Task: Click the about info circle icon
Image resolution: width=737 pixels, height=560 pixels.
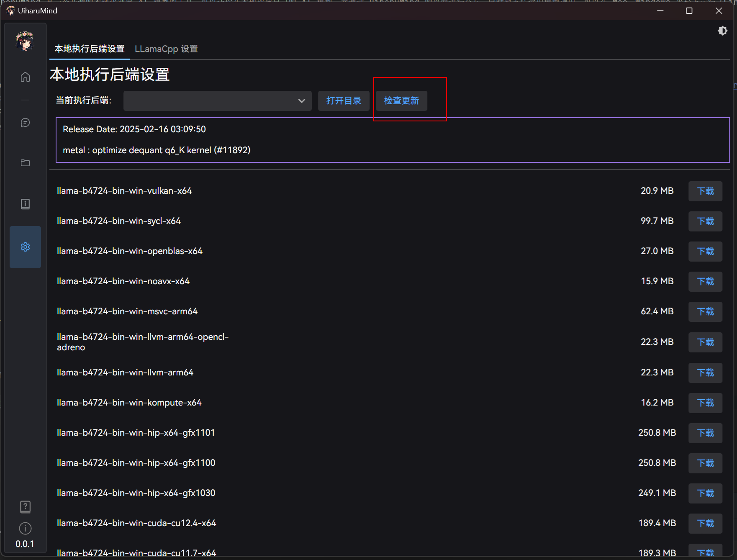Action: coord(25,528)
